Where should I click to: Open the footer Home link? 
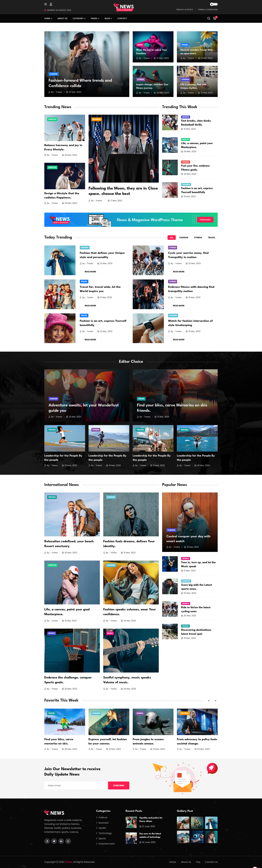point(173,862)
